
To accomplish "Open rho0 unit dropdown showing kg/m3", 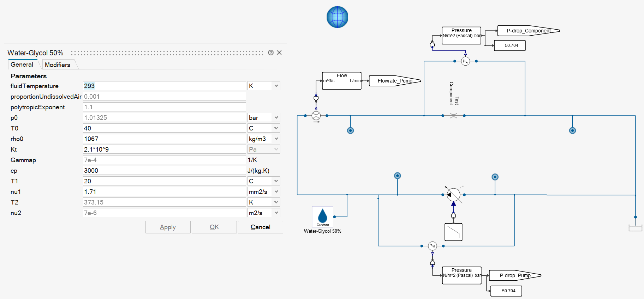I will click(276, 139).
